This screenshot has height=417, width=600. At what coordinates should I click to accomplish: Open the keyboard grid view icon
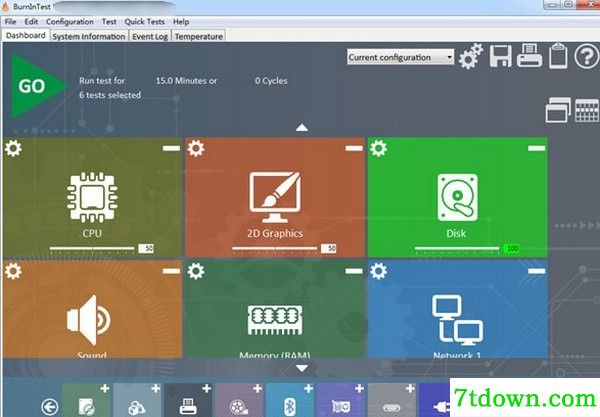(587, 111)
